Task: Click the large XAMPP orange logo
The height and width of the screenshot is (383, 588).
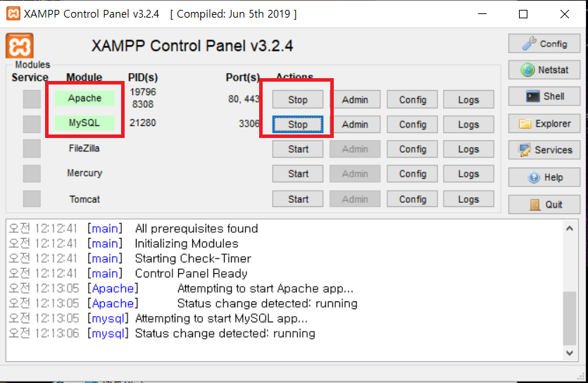Action: point(20,46)
